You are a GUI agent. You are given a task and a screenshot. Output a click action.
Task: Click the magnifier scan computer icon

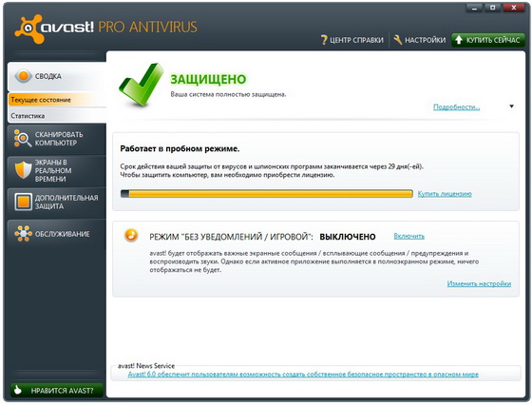point(23,139)
